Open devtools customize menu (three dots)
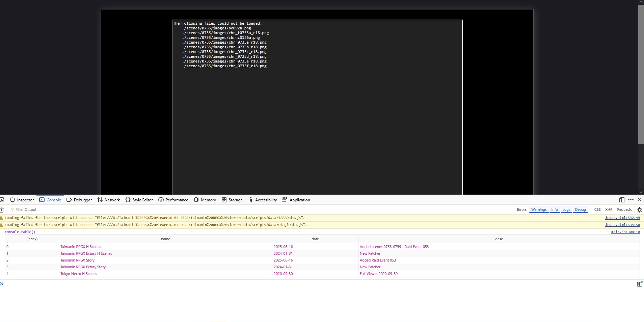 [631, 200]
